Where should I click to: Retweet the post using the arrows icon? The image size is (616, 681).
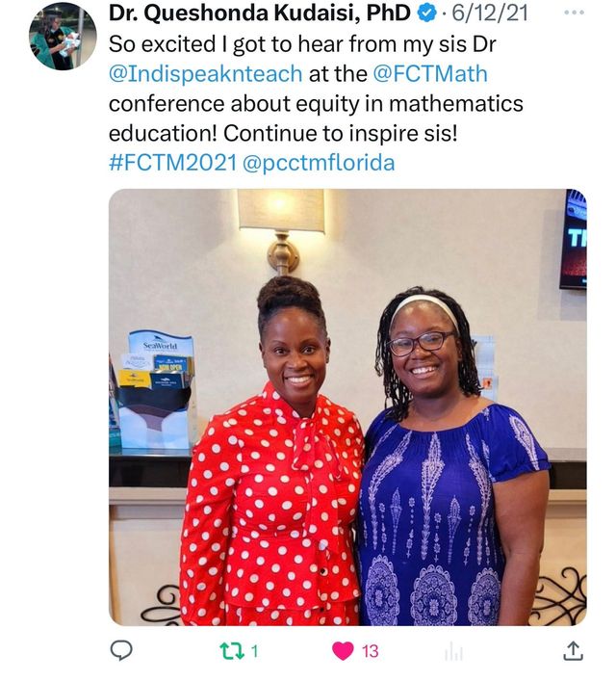[232, 651]
